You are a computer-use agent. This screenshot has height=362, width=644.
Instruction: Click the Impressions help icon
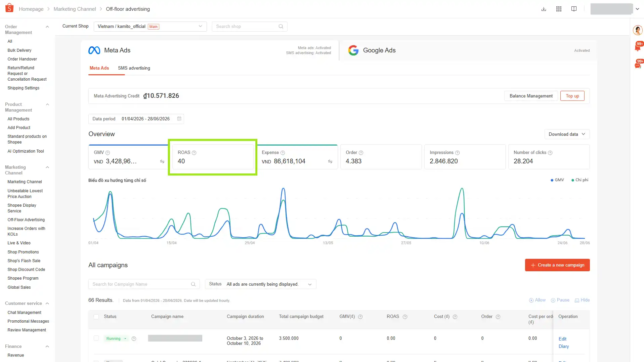tap(457, 153)
